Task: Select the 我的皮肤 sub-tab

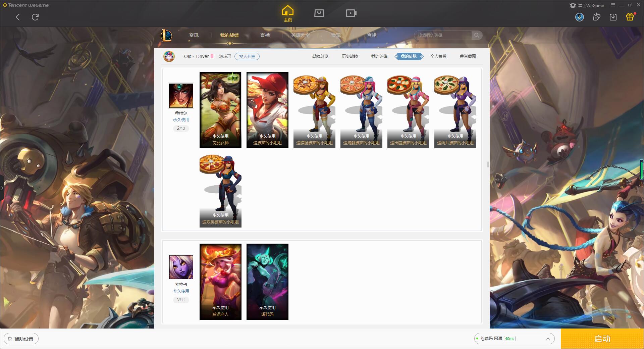Action: [409, 56]
